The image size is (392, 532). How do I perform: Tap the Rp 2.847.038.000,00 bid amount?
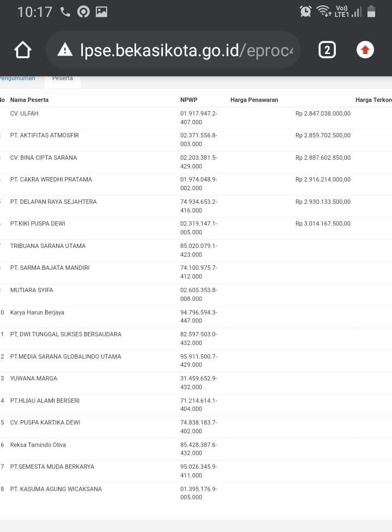[323, 113]
